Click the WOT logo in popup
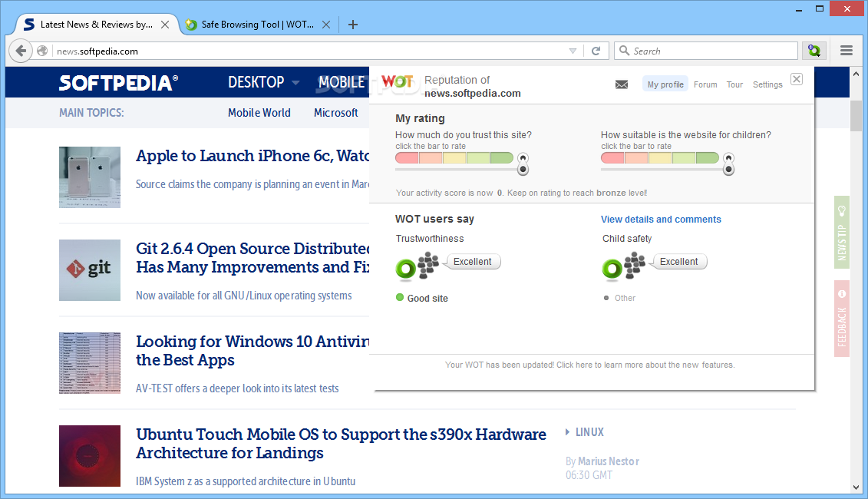This screenshot has height=499, width=868. [397, 81]
